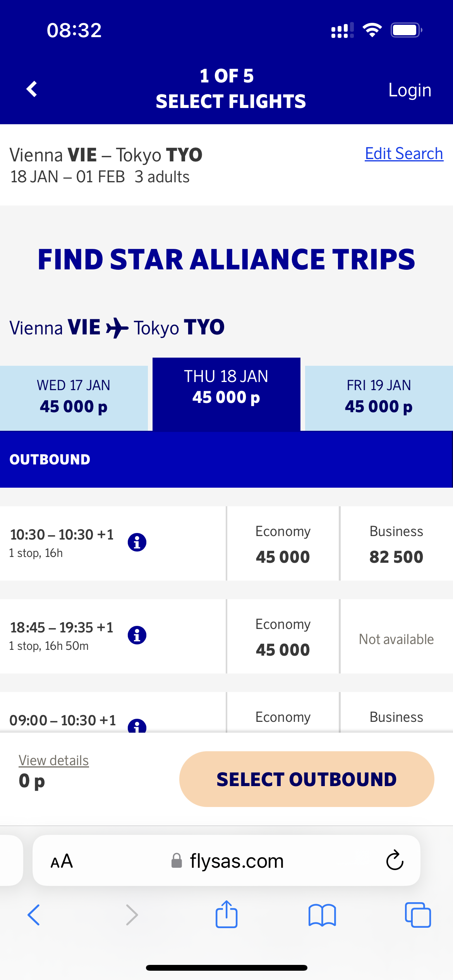Open the AA text size menu
The width and height of the screenshot is (453, 980).
click(62, 861)
